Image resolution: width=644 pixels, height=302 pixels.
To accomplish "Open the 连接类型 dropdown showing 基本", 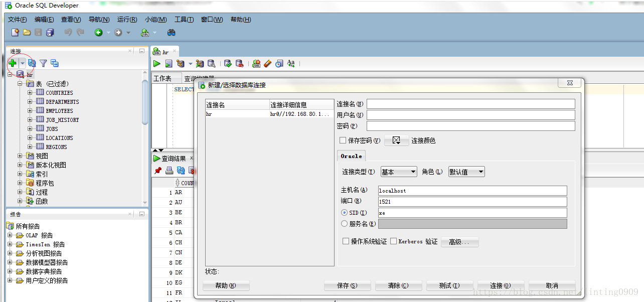I will [x=399, y=172].
